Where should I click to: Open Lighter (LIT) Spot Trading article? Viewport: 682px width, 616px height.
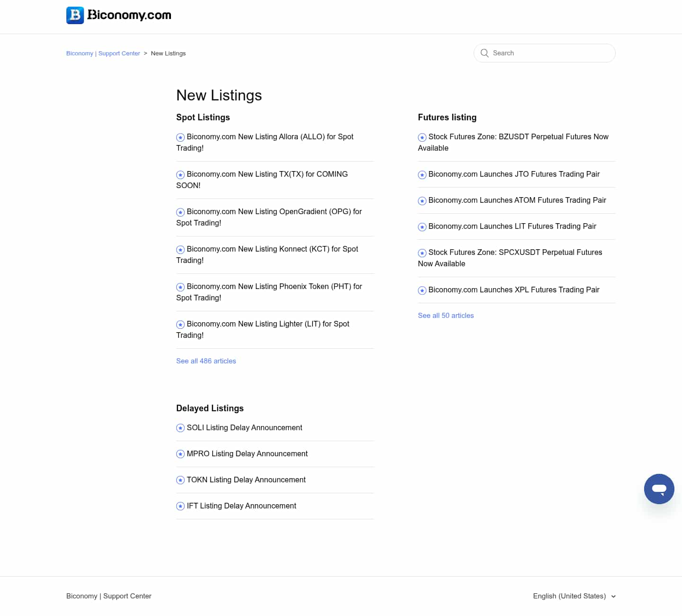(x=263, y=329)
